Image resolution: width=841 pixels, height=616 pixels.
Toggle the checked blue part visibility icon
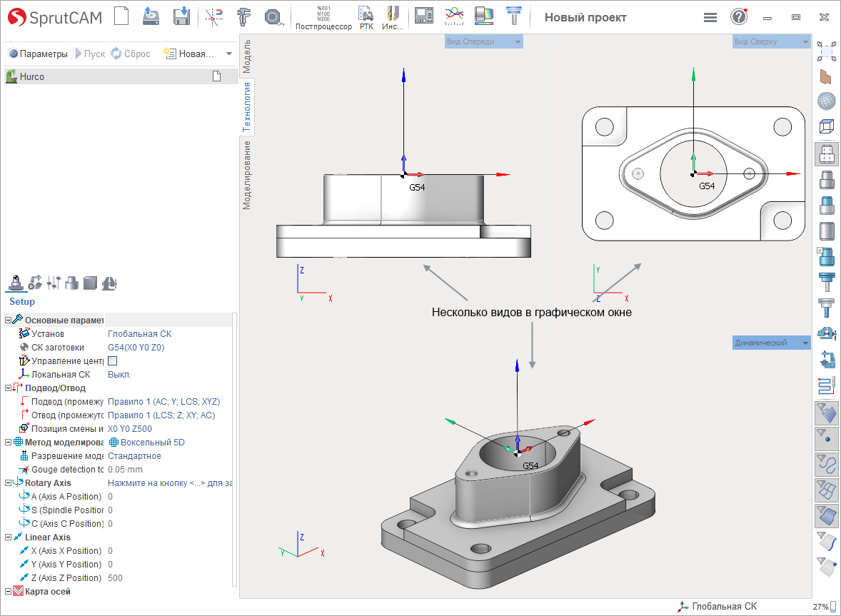pos(827,257)
